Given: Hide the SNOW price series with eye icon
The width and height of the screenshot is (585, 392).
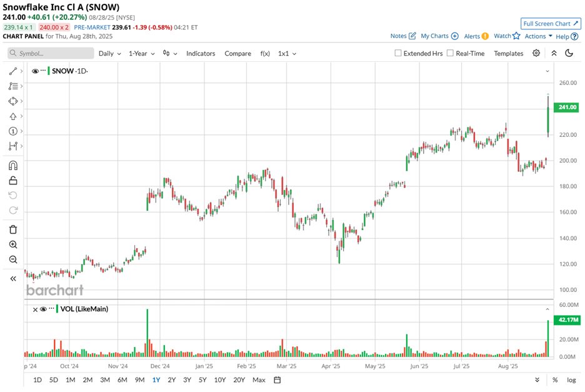Looking at the screenshot, I should point(35,71).
